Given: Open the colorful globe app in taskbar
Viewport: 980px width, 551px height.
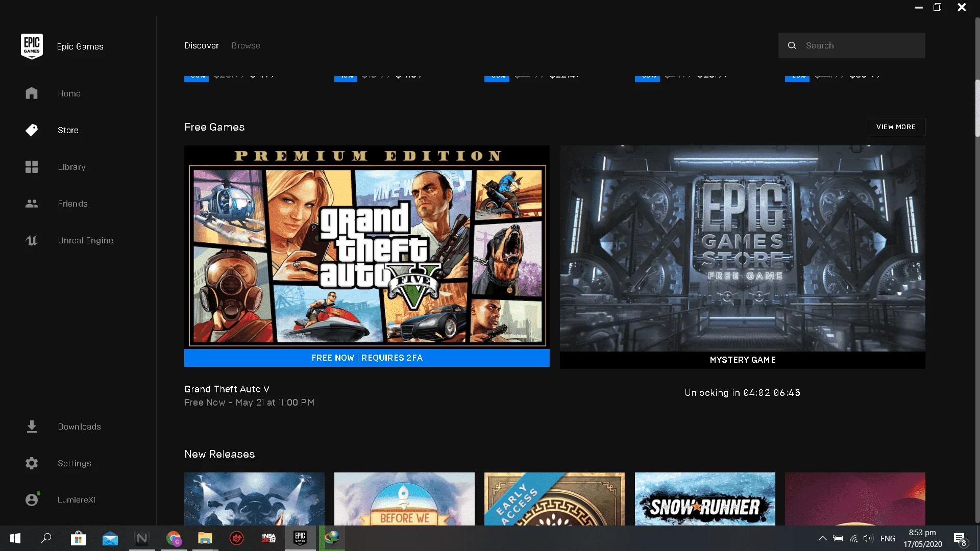Looking at the screenshot, I should point(332,538).
